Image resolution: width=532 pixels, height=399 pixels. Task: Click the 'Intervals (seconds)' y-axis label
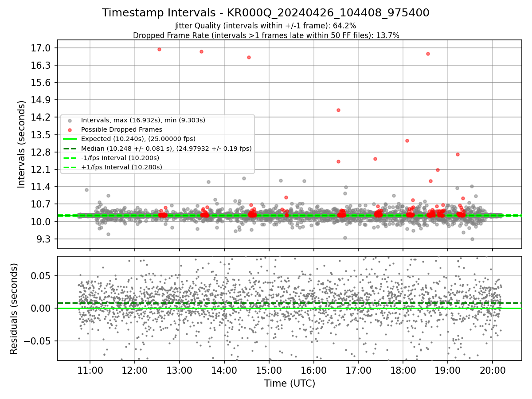21,144
